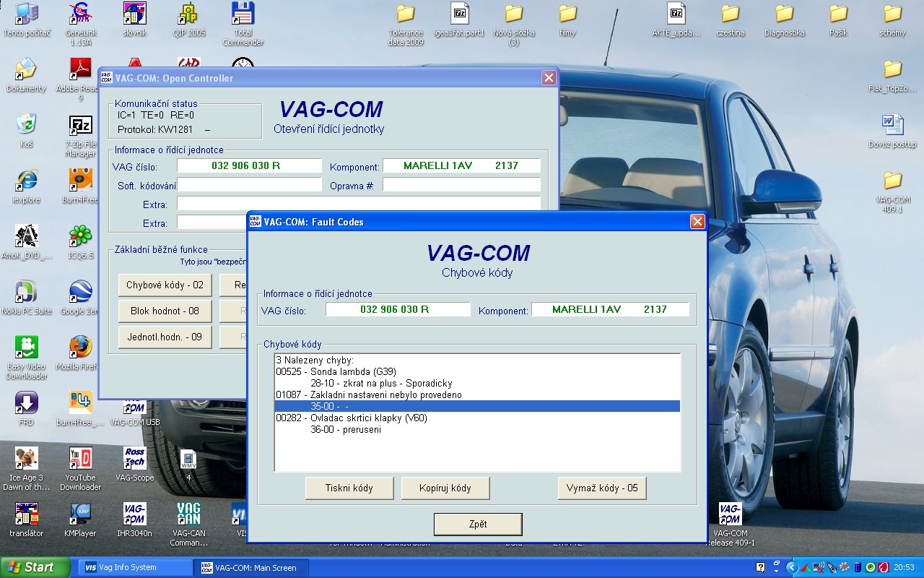Open Diagnostika folder on desktop
This screenshot has width=924, height=578.
[x=785, y=19]
